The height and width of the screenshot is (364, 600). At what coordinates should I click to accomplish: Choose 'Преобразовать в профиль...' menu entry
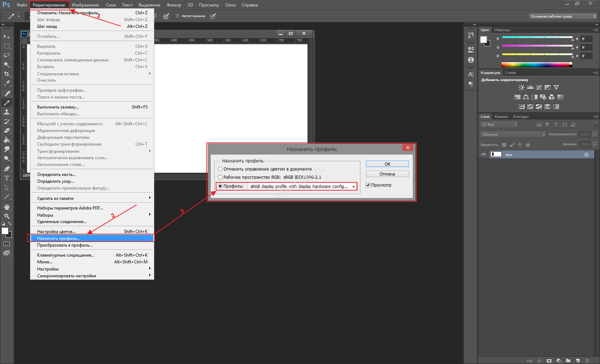click(x=65, y=246)
